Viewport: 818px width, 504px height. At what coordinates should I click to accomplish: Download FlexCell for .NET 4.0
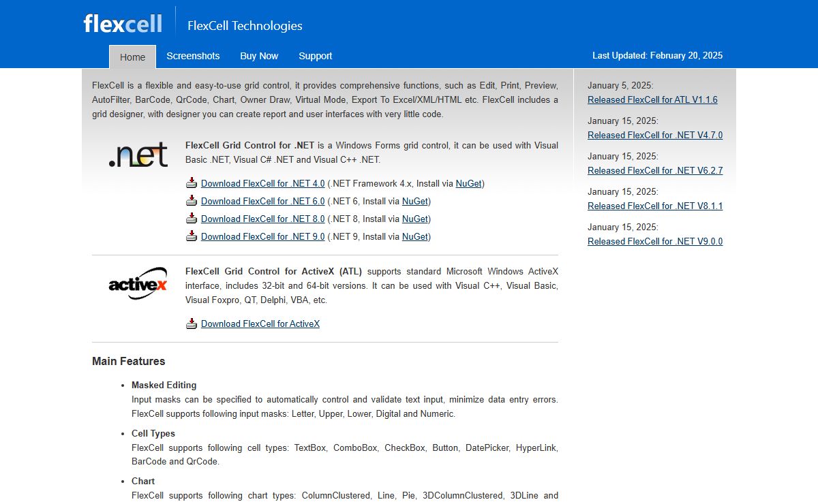click(x=262, y=183)
